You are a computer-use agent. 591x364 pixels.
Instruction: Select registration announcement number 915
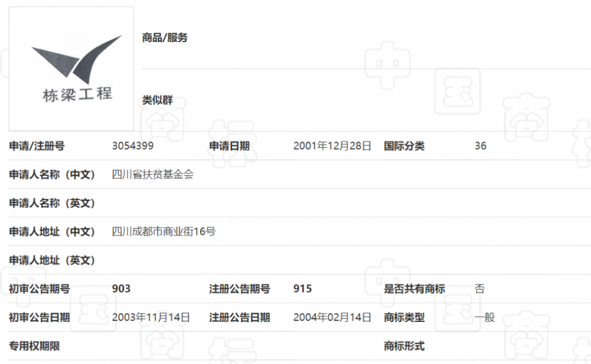click(x=302, y=288)
